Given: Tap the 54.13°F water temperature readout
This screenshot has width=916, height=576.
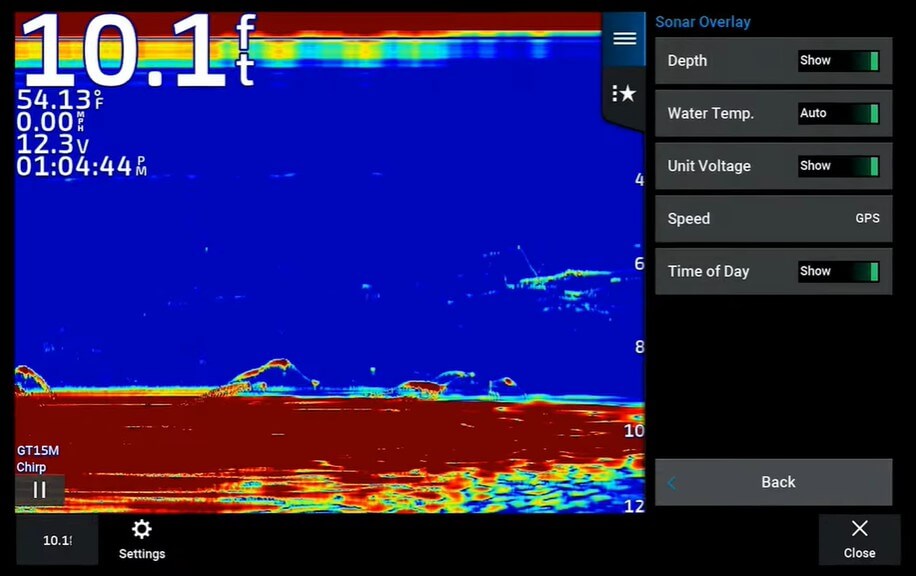Looking at the screenshot, I should 60,100.
